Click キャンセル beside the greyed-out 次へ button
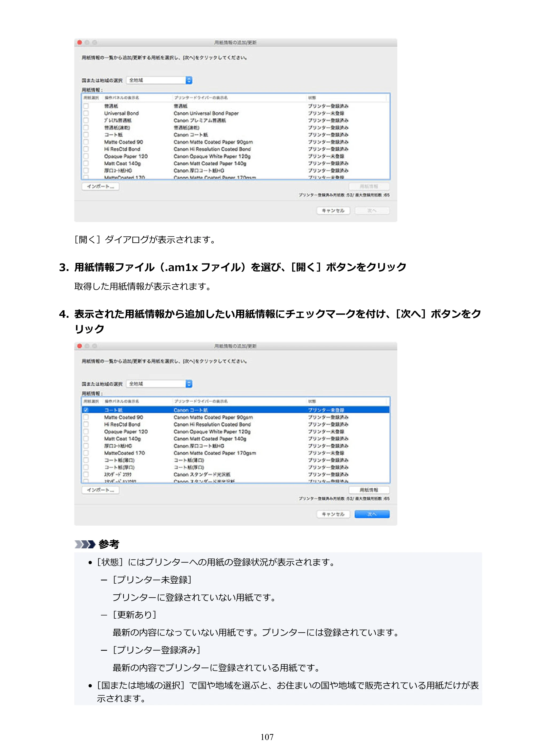Viewport: 534px width, 756px height. click(333, 210)
